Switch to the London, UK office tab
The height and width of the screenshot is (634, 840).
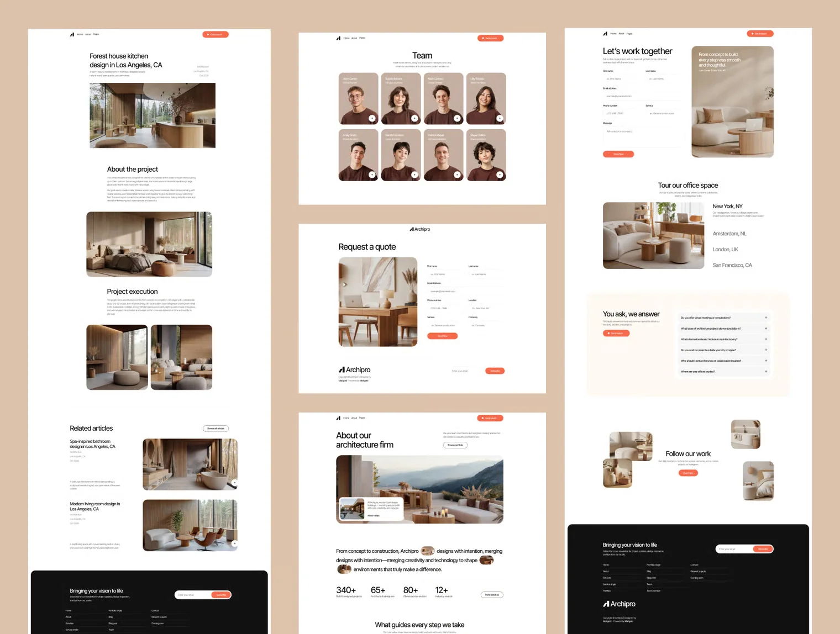click(726, 250)
